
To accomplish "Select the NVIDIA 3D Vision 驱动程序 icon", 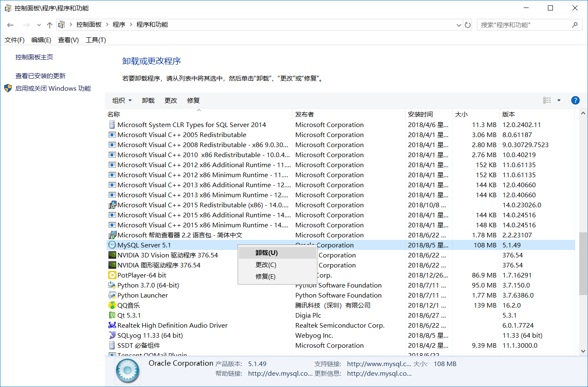I will 112,255.
